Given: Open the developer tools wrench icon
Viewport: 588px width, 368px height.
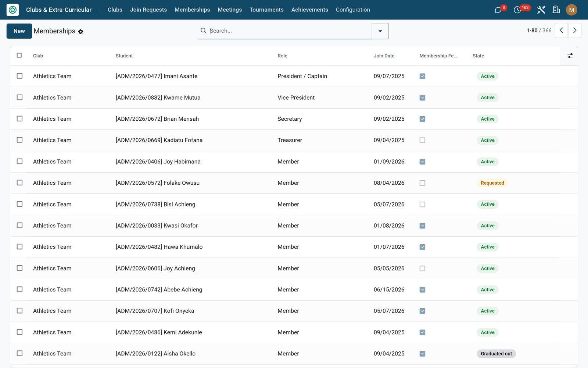Looking at the screenshot, I should [x=541, y=10].
